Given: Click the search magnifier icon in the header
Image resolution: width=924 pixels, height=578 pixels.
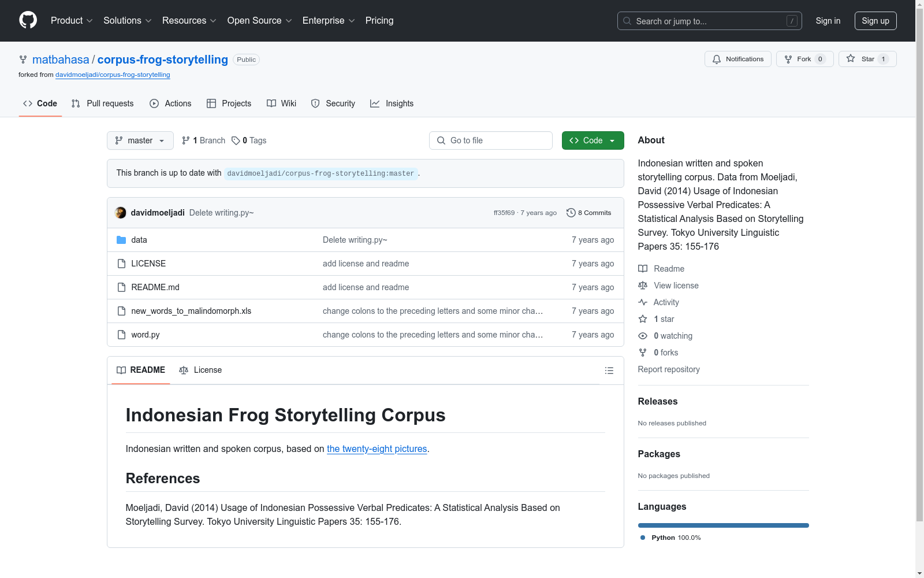Looking at the screenshot, I should pyautogui.click(x=627, y=21).
